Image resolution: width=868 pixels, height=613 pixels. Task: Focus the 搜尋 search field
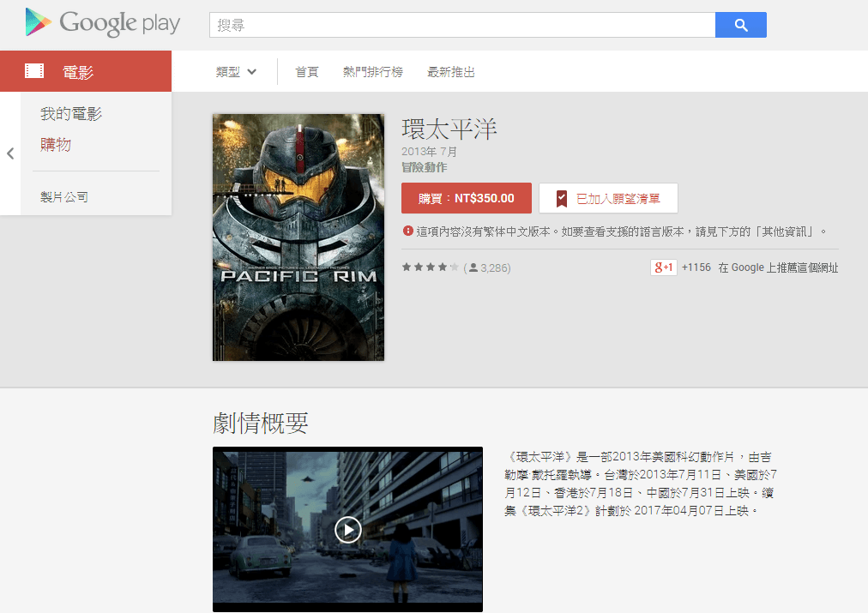pyautogui.click(x=462, y=25)
